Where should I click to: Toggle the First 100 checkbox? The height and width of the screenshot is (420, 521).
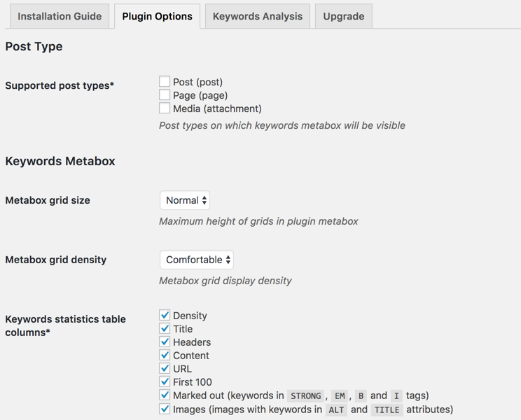point(165,382)
